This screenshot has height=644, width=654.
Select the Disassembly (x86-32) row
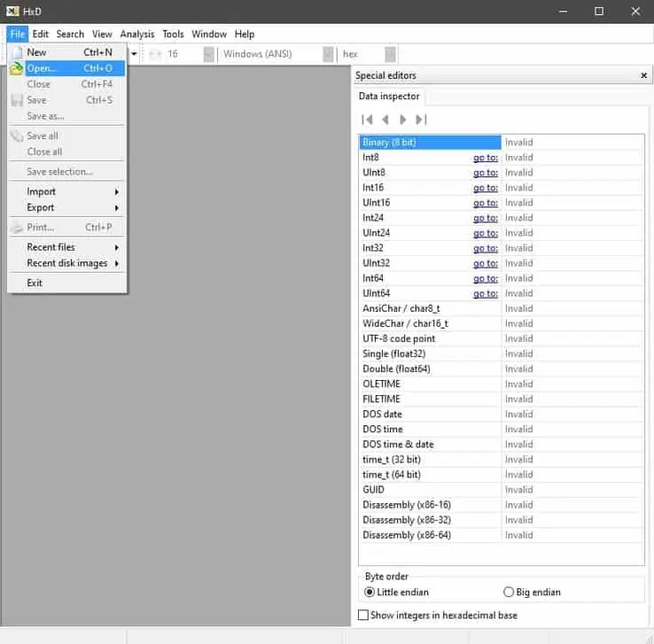pyautogui.click(x=501, y=520)
